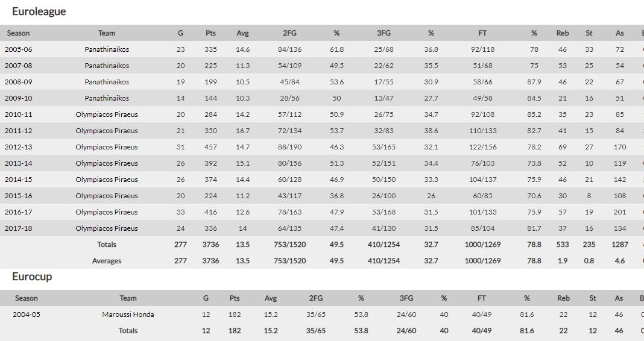The width and height of the screenshot is (644, 341).
Task: Click the As header in Euroleague table
Action: [620, 33]
